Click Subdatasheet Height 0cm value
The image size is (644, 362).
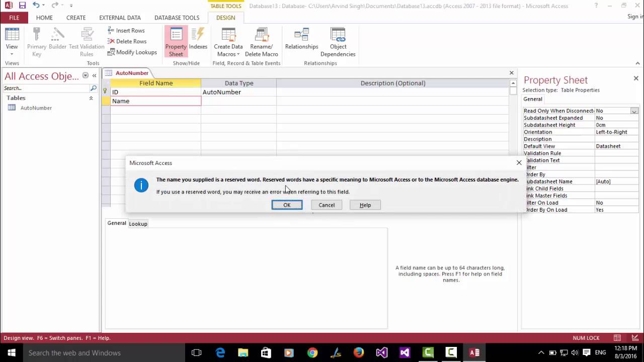click(616, 125)
